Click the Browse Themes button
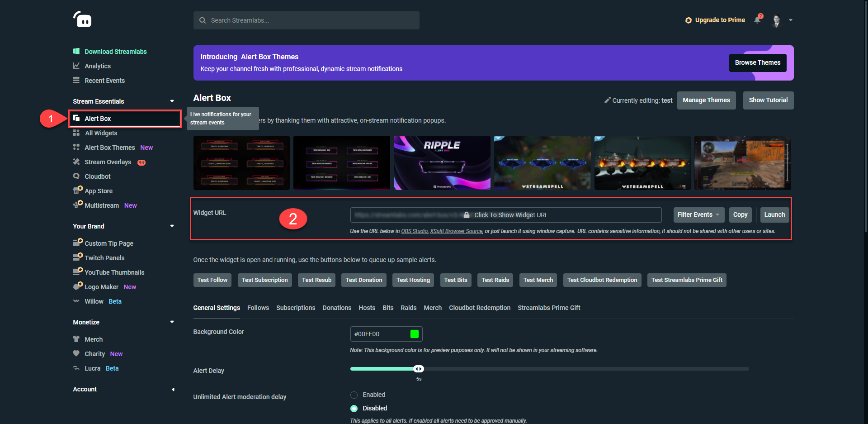This screenshot has width=868, height=424. (x=758, y=63)
